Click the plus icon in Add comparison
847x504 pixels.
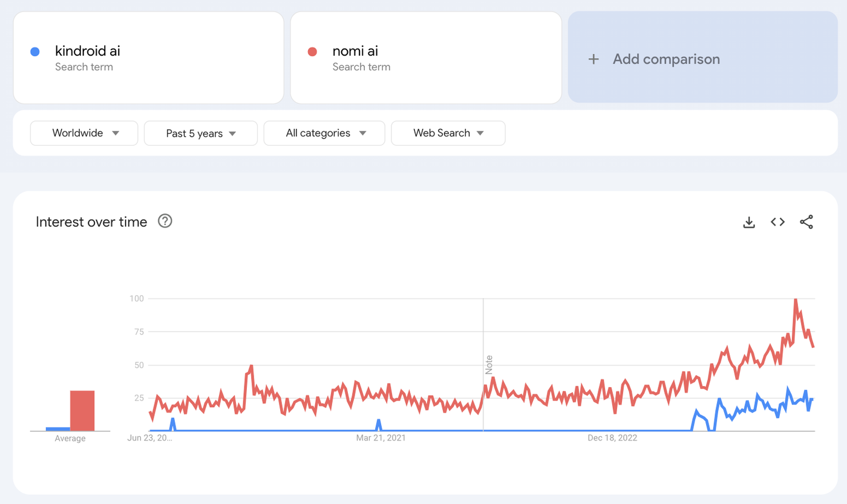pos(594,59)
